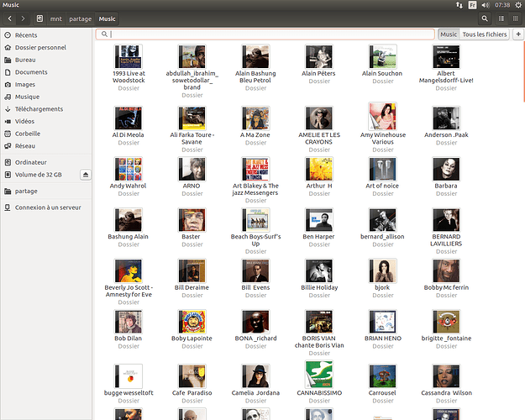Select AMELIE ET LES CRAYONS folder
This screenshot has height=420, width=525.
pos(319,129)
